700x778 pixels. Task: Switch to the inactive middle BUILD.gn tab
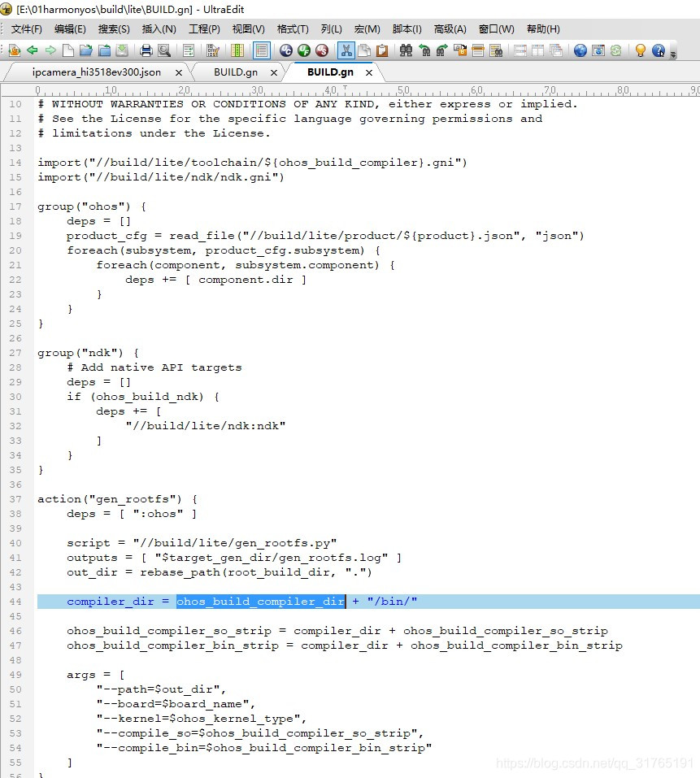[x=236, y=72]
